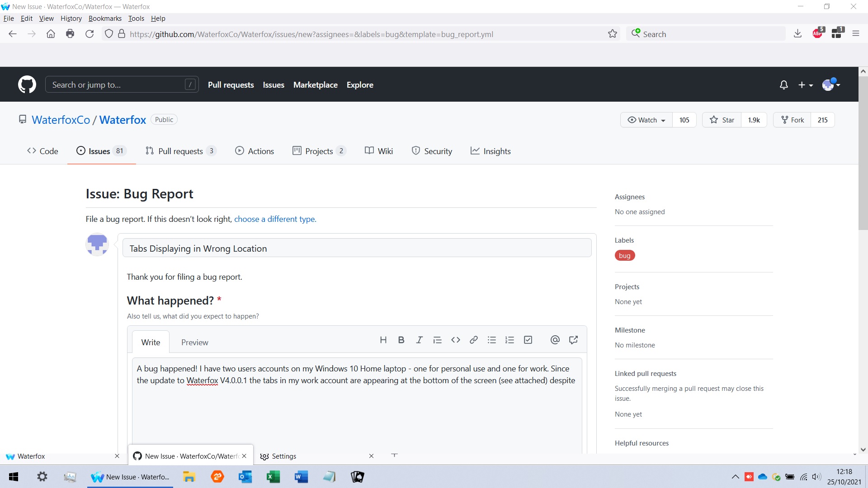Mention a user with the @ icon
Viewport: 868px width, 488px height.
555,340
